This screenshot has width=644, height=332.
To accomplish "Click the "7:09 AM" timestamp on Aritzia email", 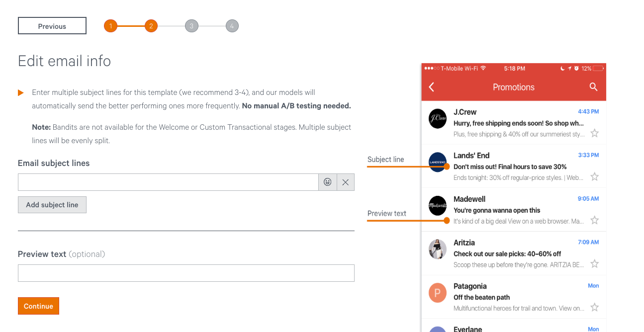I will (x=588, y=243).
